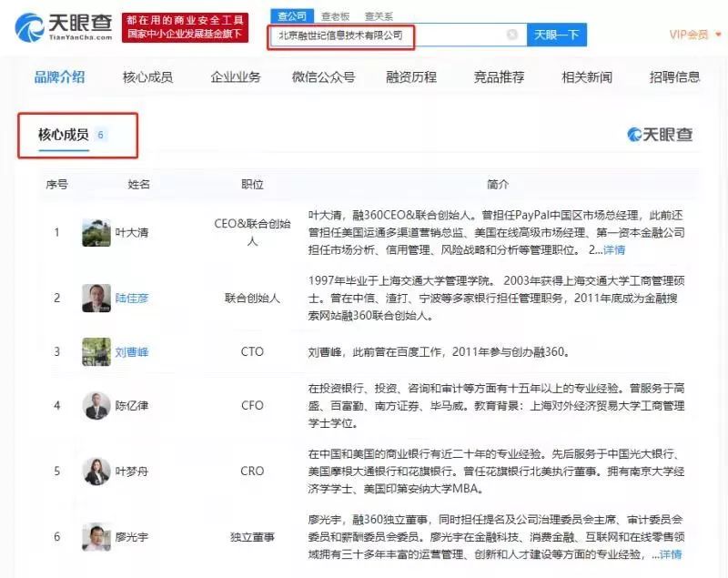Click the CRO position cell

point(252,472)
